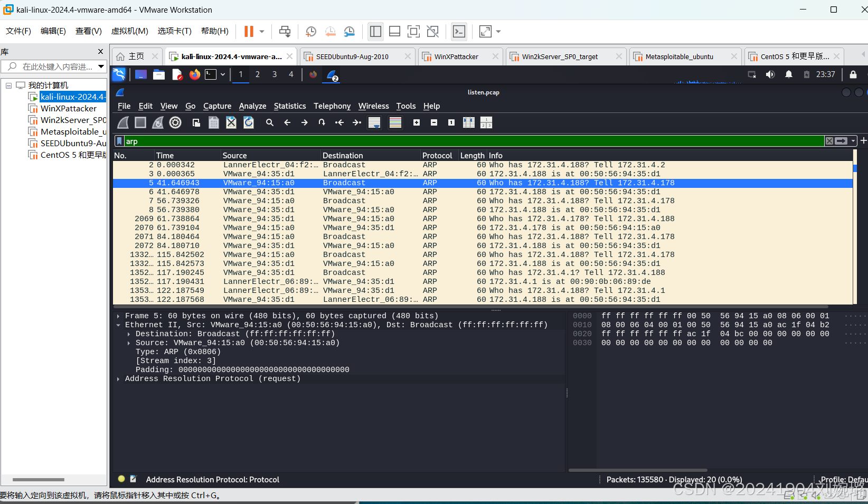Image resolution: width=868 pixels, height=504 pixels.
Task: Toggle auto scroll during live capture
Action: pyautogui.click(x=374, y=122)
